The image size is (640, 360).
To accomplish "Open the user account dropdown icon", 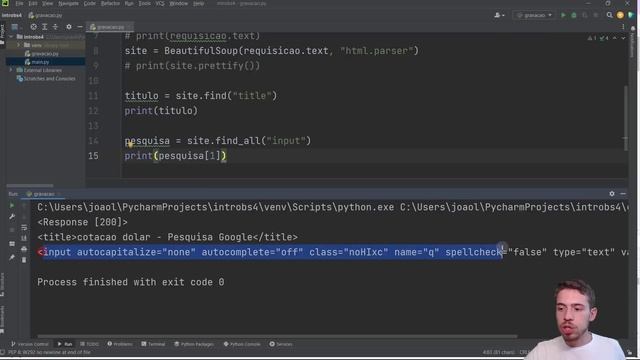I will tap(499, 15).
